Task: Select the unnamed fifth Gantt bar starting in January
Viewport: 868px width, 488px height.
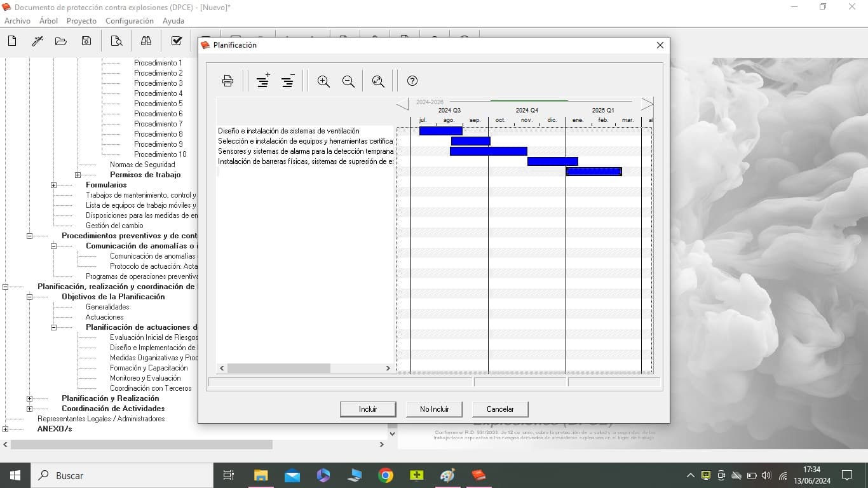Action: 593,172
